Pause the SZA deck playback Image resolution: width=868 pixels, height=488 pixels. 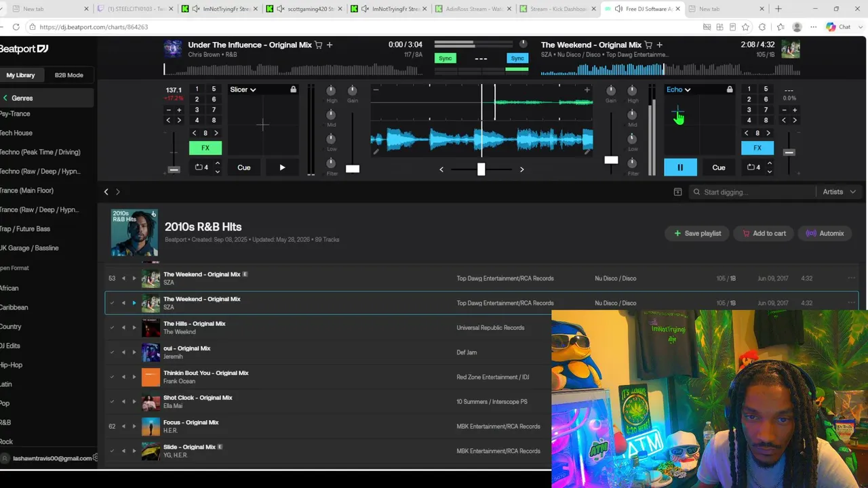pyautogui.click(x=680, y=167)
